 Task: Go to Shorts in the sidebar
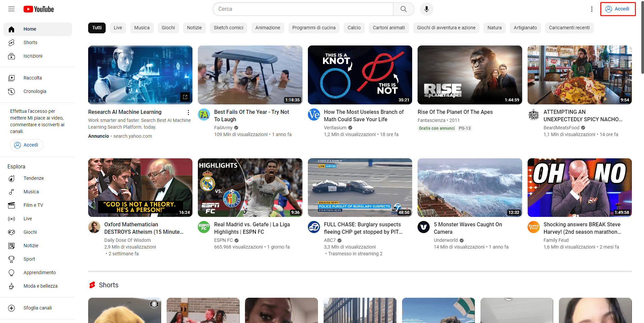coord(38,43)
